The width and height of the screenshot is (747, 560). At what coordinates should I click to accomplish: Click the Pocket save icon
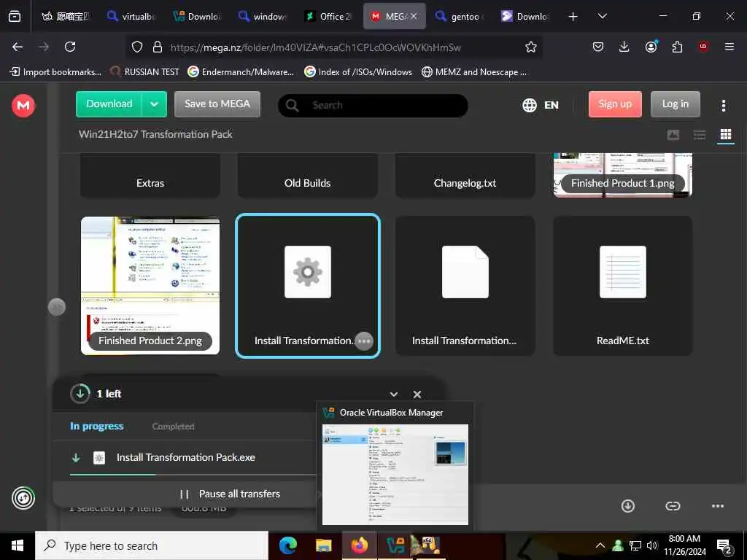(x=598, y=47)
